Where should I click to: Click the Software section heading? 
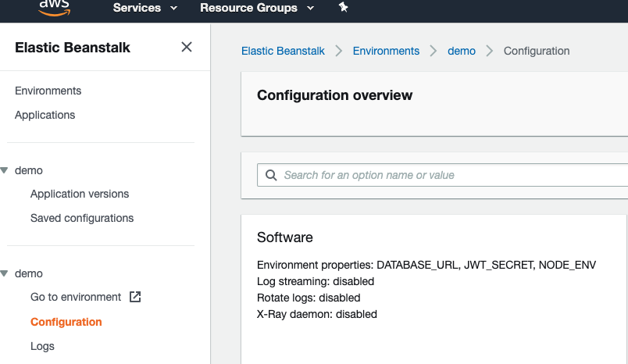pos(285,237)
